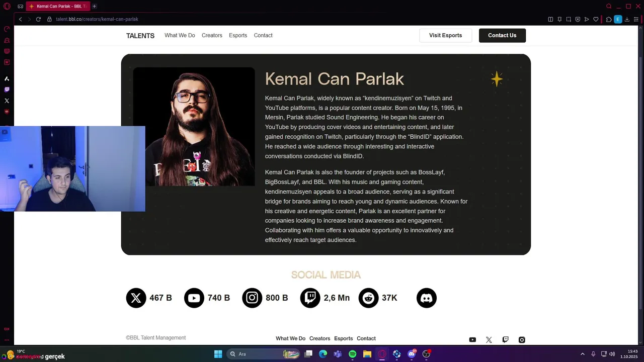Click the webcam overlay video

point(72,168)
